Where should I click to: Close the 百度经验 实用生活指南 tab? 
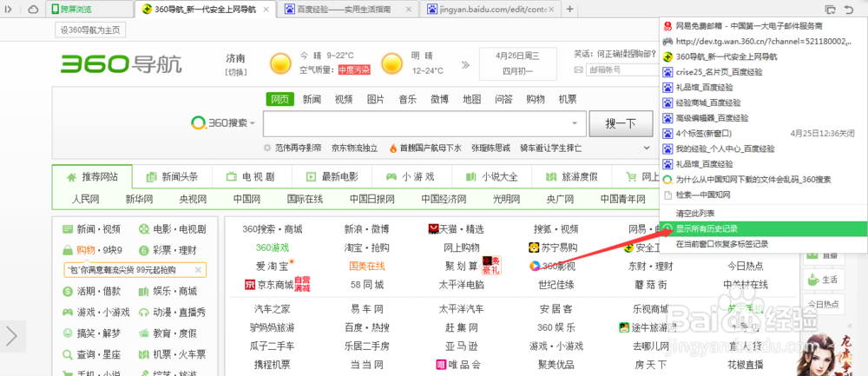(x=409, y=9)
